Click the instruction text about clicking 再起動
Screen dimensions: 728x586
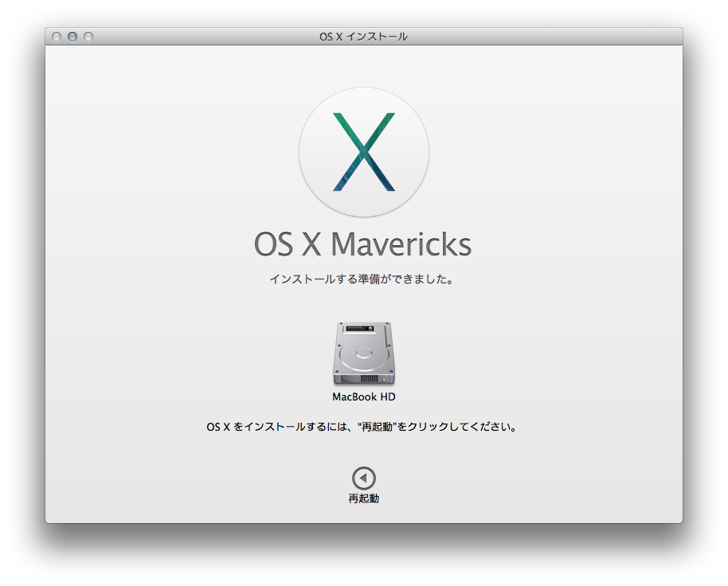(x=363, y=427)
